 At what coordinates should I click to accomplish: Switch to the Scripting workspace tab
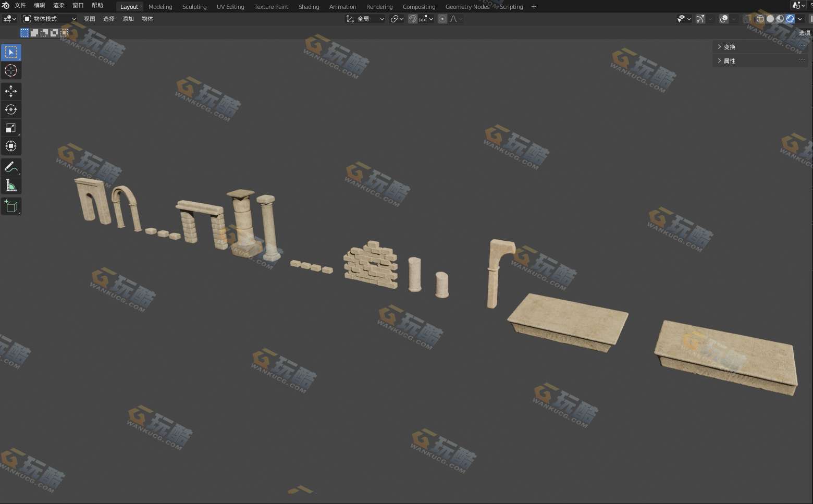511,7
